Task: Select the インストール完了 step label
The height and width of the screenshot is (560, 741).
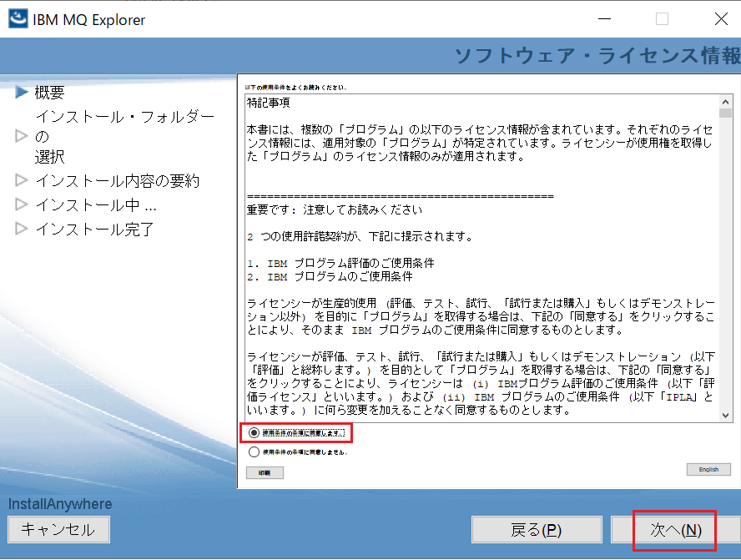Action: coord(94,230)
